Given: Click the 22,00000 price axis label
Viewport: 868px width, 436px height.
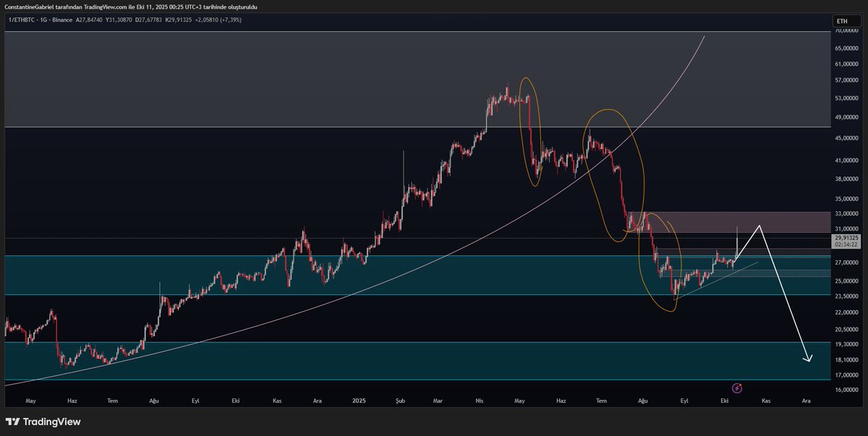Looking at the screenshot, I should coord(846,312).
